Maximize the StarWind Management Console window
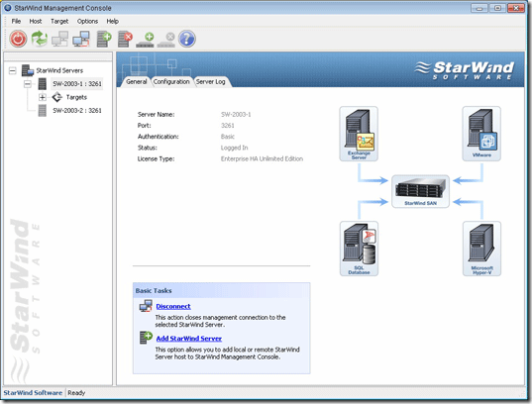This screenshot has width=532, height=404. coord(497,8)
